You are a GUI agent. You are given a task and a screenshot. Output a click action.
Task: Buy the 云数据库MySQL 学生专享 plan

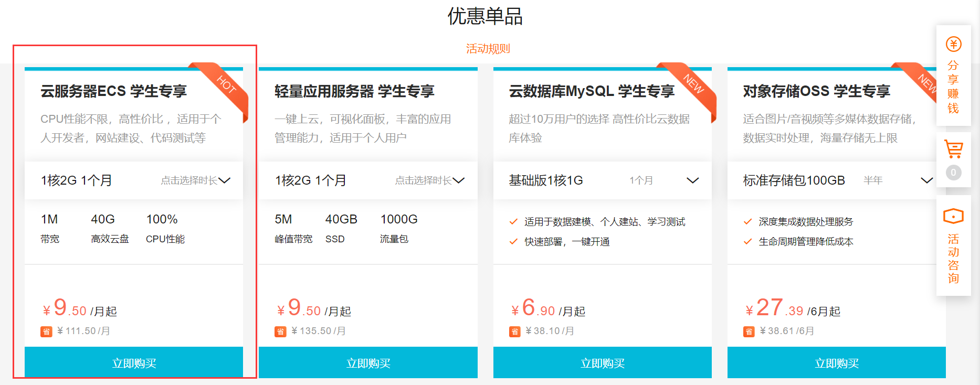pyautogui.click(x=603, y=362)
